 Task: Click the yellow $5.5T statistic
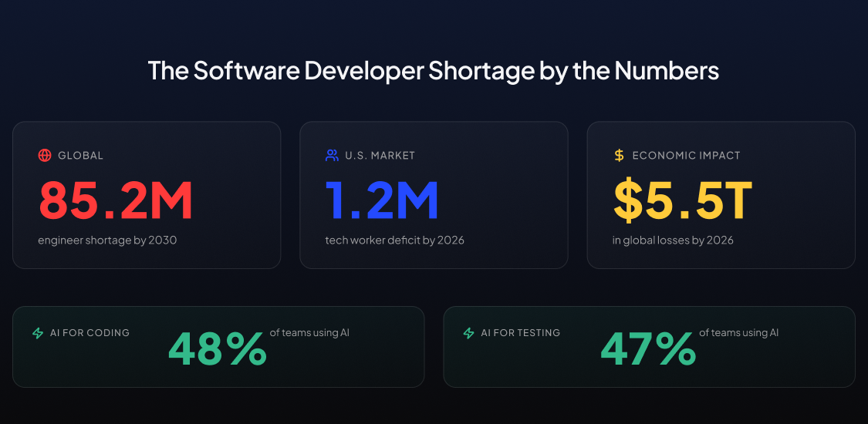point(682,200)
